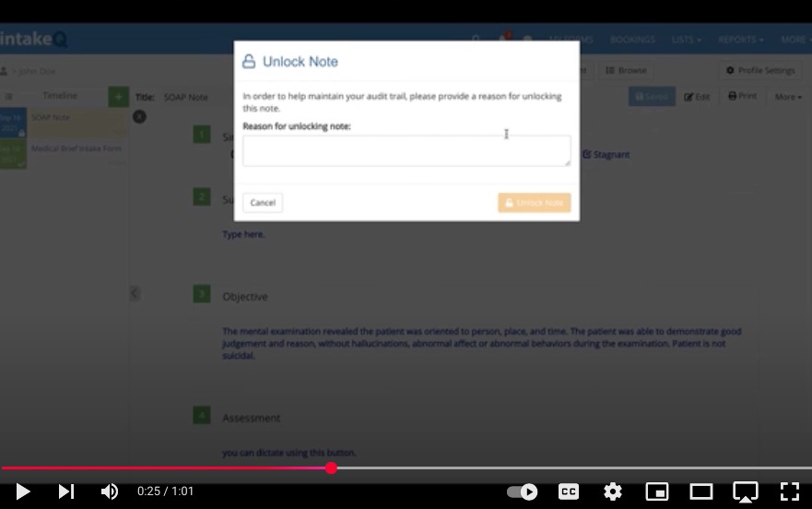Image resolution: width=812 pixels, height=509 pixels.
Task: Open the Reports menu
Action: pos(740,40)
